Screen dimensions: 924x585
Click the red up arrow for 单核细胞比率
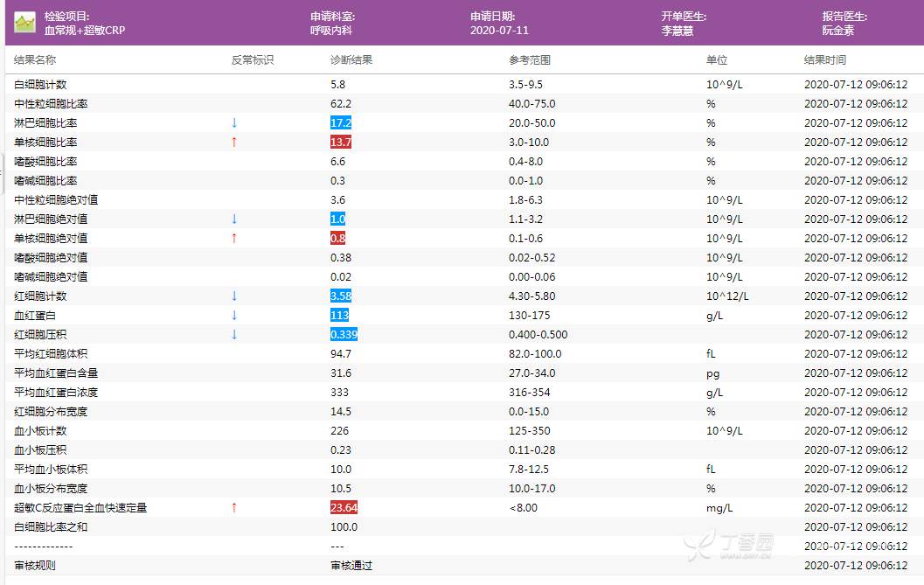tap(234, 143)
